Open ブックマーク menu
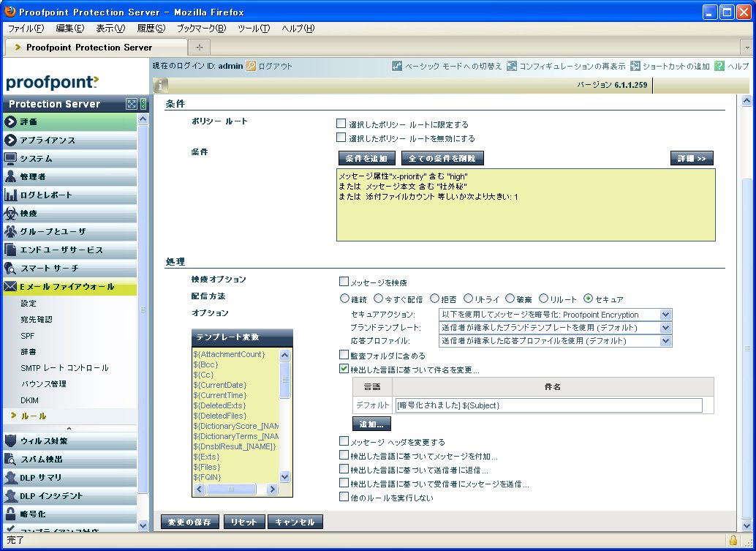 coord(201,29)
